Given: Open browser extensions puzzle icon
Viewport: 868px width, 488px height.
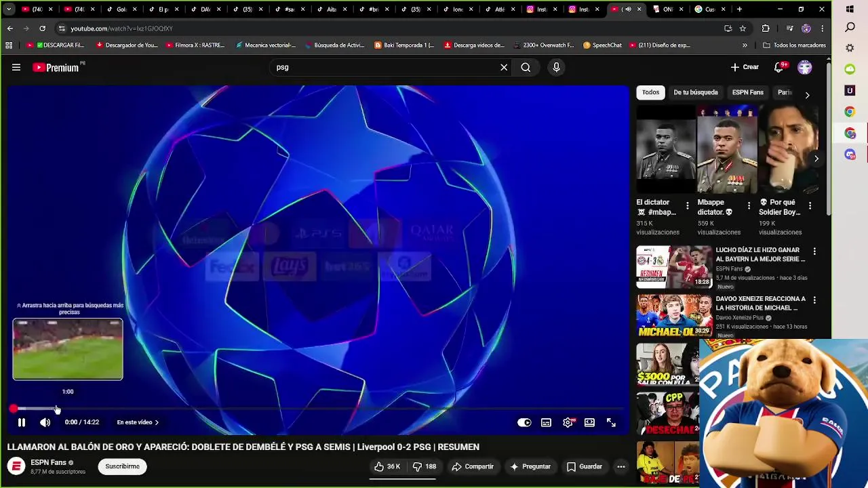Looking at the screenshot, I should [x=766, y=28].
